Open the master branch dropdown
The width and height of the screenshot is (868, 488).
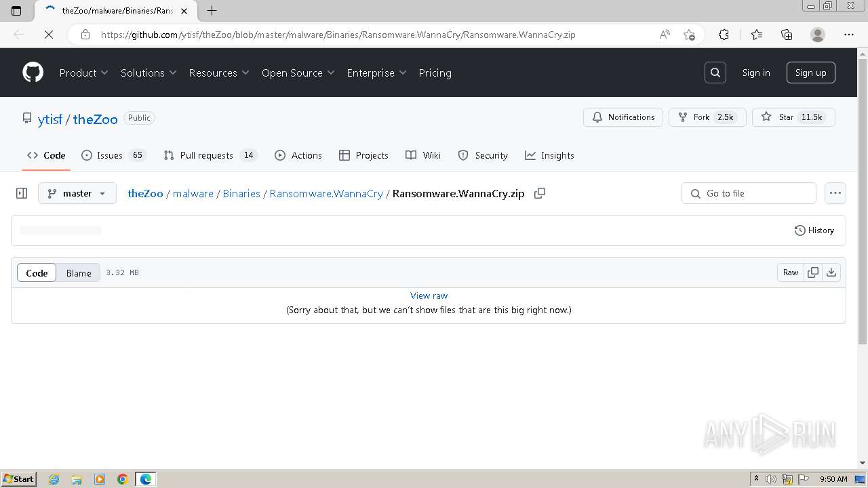pos(77,193)
